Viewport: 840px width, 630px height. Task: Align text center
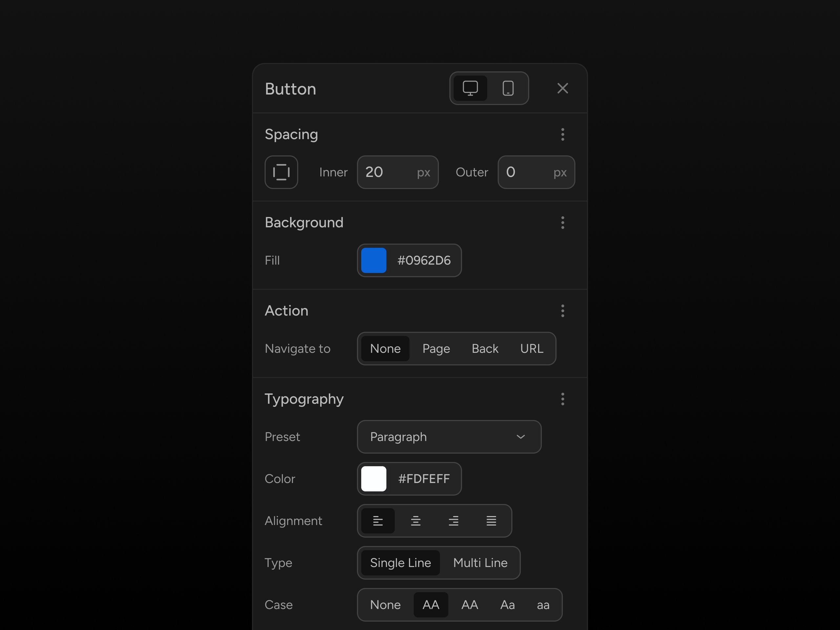coord(415,521)
